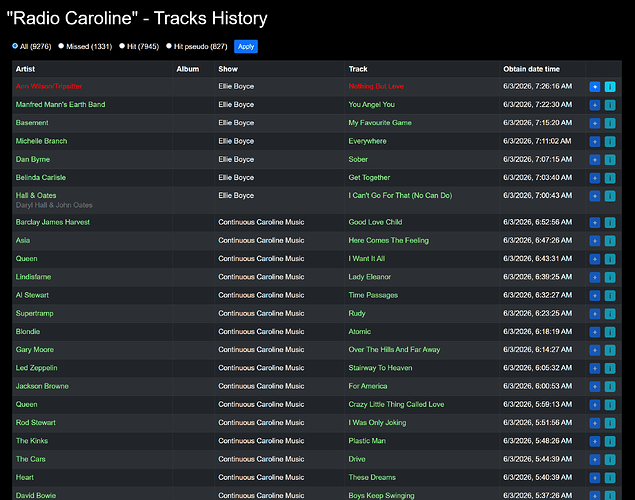Click plus icon for Barclay James Harvest row
635x500 pixels.
coord(595,222)
